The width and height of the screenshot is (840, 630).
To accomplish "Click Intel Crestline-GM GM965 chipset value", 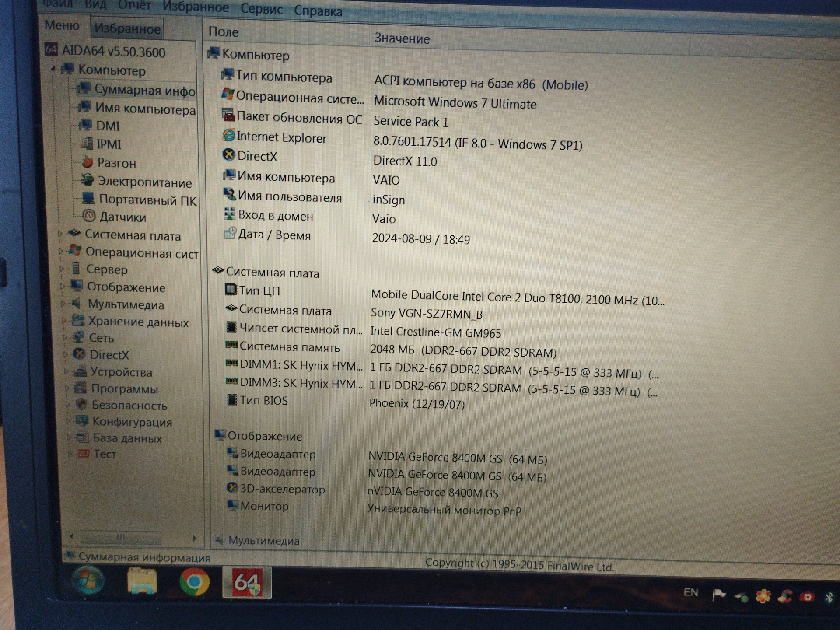I will click(x=435, y=332).
